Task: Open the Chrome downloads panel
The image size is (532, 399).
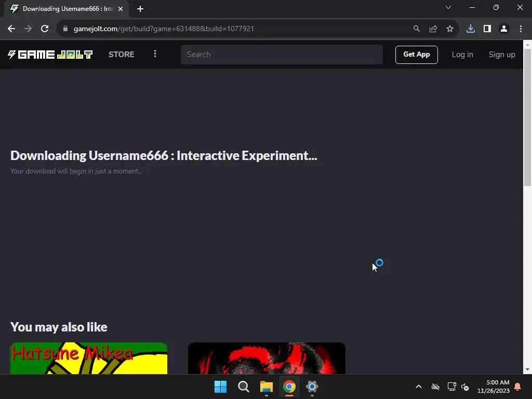Action: coord(471,29)
